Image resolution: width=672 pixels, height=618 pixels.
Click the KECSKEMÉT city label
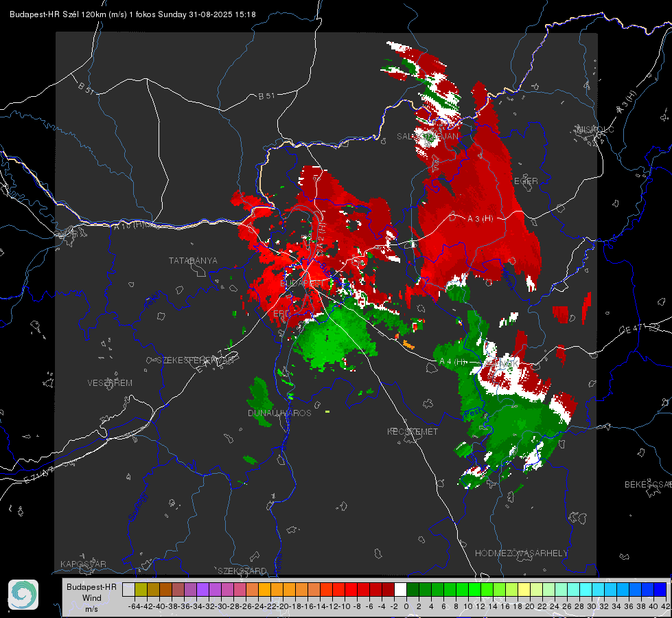click(x=413, y=432)
